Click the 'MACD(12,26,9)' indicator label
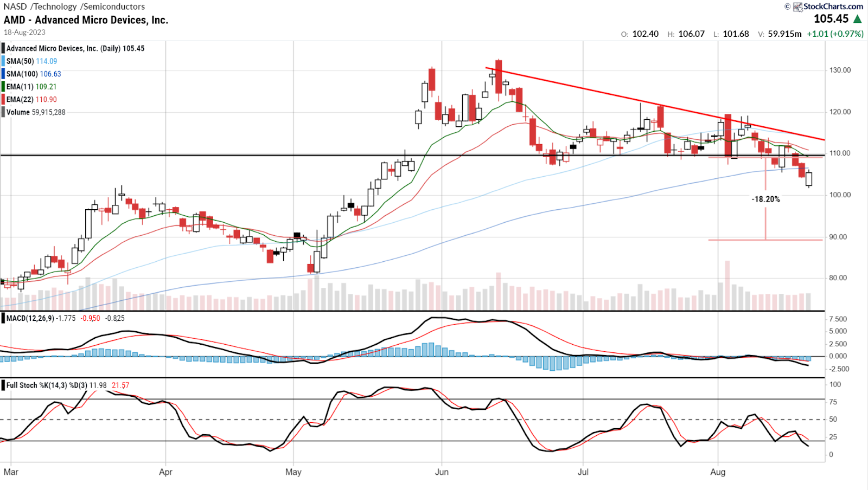Image resolution: width=868 pixels, height=490 pixels. coord(30,318)
